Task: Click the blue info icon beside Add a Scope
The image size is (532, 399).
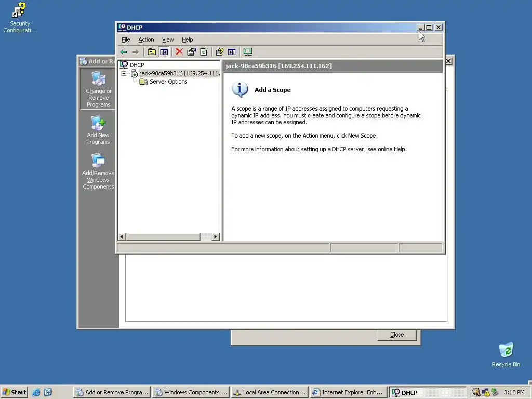Action: 240,90
